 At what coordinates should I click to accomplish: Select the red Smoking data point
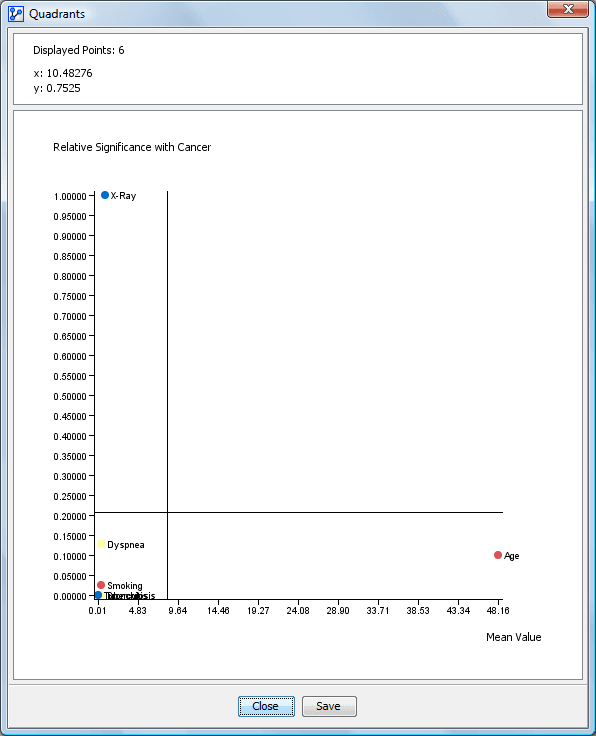(x=101, y=585)
